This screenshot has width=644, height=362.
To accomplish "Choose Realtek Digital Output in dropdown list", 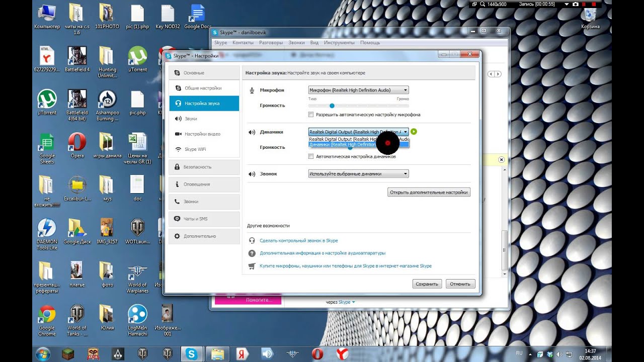I will (x=359, y=139).
